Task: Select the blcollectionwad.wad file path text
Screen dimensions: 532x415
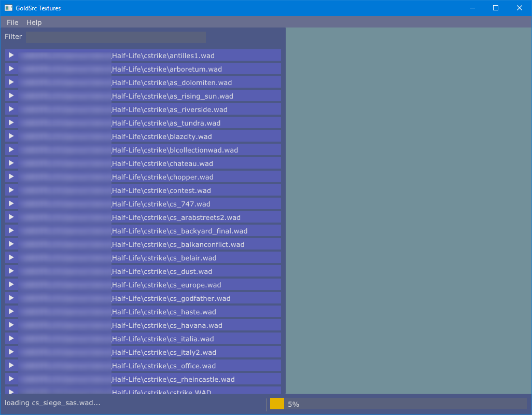Action: click(x=175, y=150)
